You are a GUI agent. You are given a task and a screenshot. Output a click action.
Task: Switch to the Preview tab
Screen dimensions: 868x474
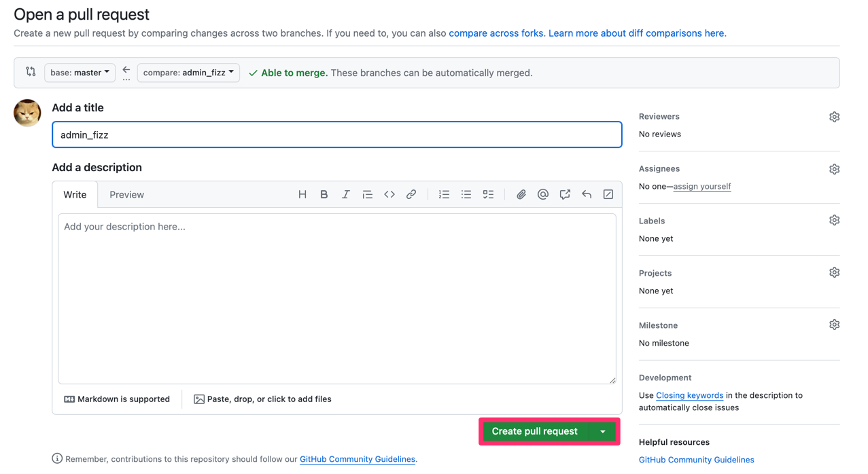point(126,194)
